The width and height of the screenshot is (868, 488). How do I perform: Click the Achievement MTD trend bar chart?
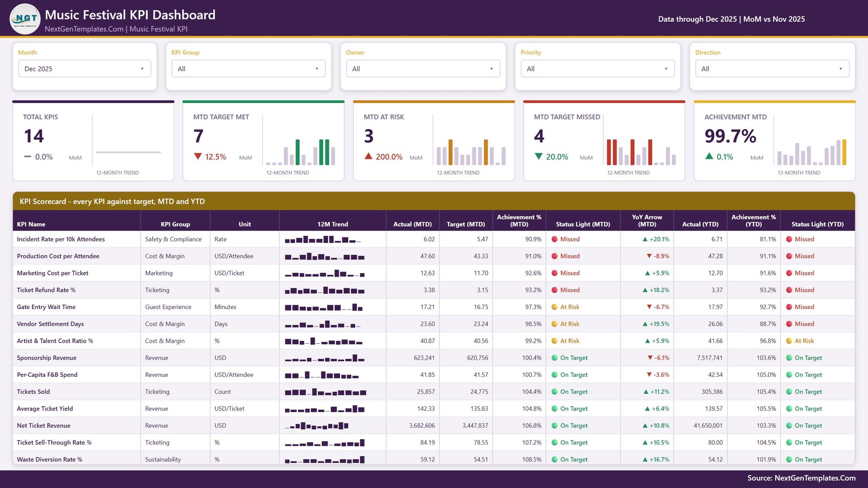[812, 152]
